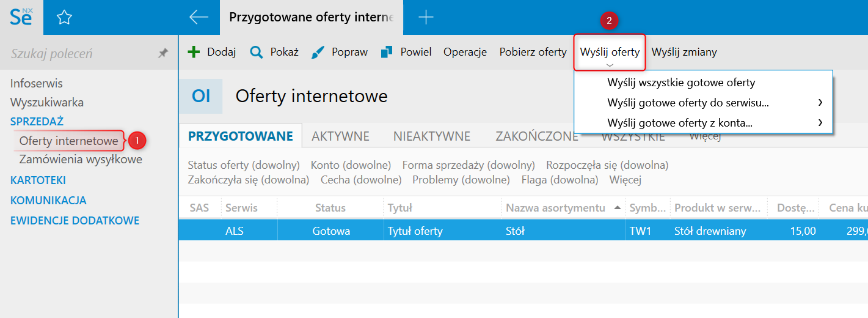Expand arrow next to do serwisu entry

(x=820, y=103)
